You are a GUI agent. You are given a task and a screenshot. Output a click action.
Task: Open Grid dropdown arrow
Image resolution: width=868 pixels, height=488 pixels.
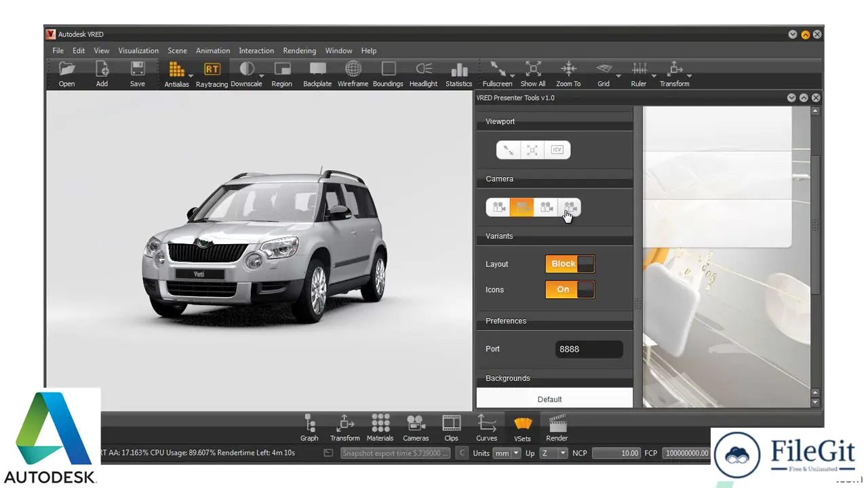tap(618, 76)
